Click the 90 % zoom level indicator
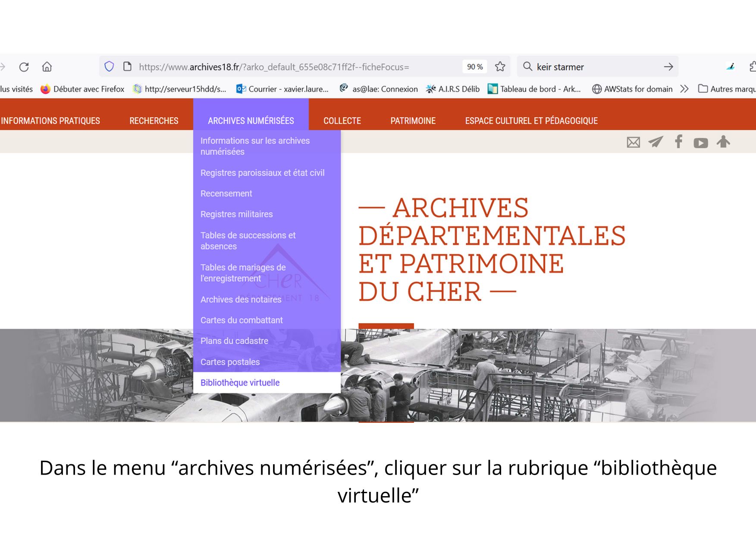The width and height of the screenshot is (756, 535). (x=474, y=67)
